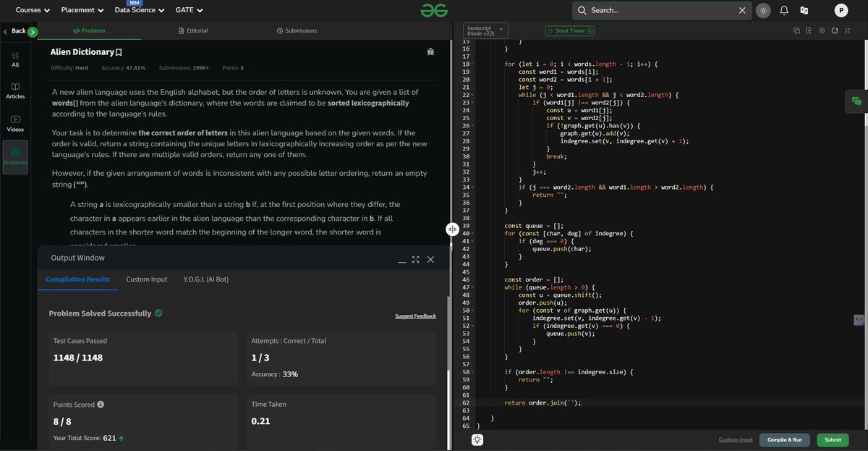Open the console toggle icon at right edge
868x451 pixels.
[859, 319]
